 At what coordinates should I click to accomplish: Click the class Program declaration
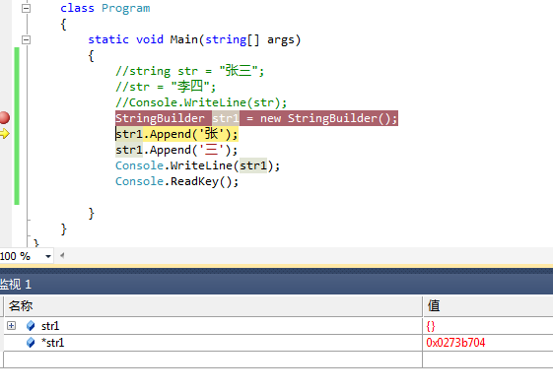tap(105, 8)
